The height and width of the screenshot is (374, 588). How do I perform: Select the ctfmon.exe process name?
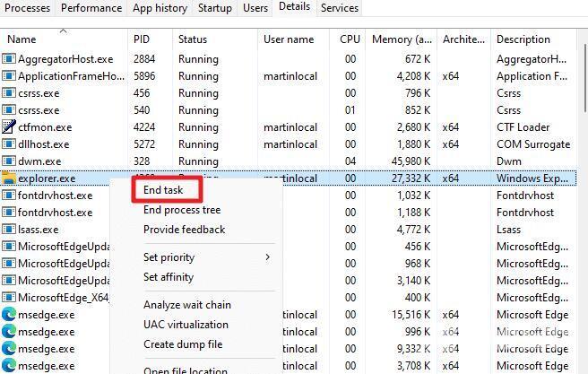click(45, 127)
